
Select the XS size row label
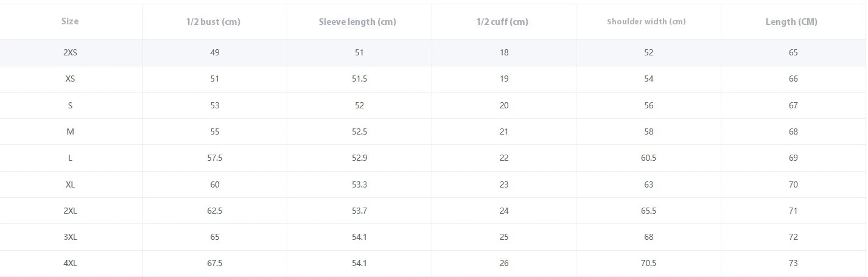coord(70,79)
